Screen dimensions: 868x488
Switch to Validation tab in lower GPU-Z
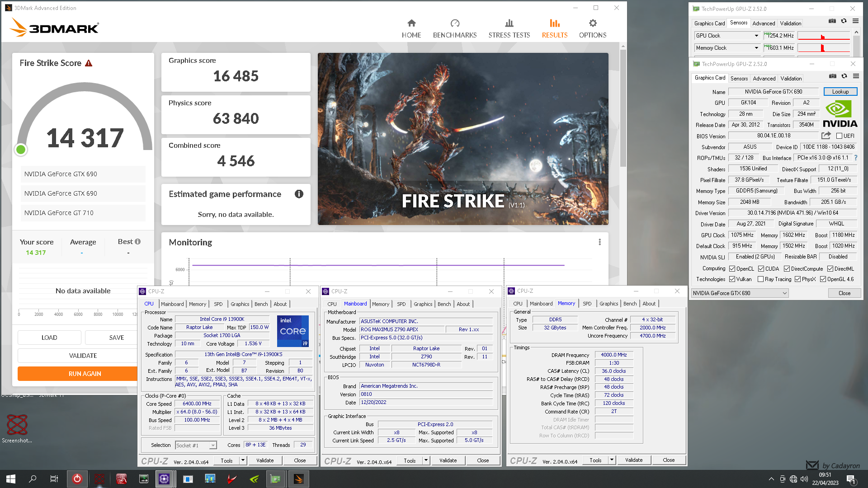click(x=791, y=79)
